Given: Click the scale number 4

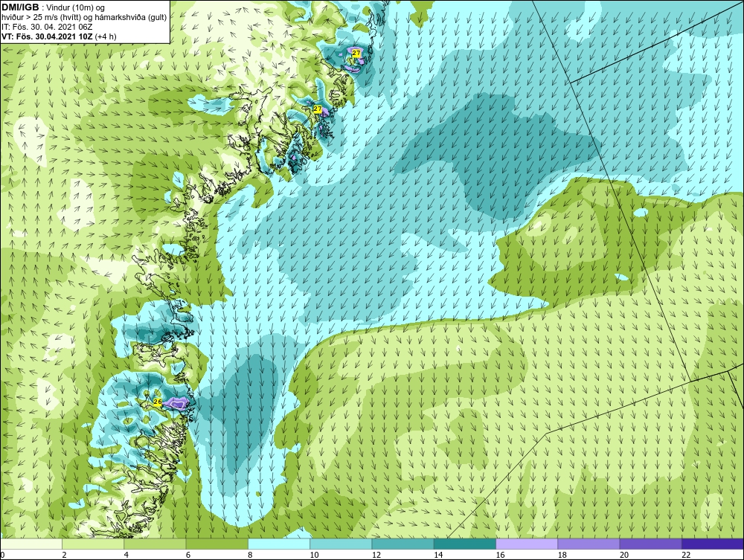Looking at the screenshot, I should 126,556.
